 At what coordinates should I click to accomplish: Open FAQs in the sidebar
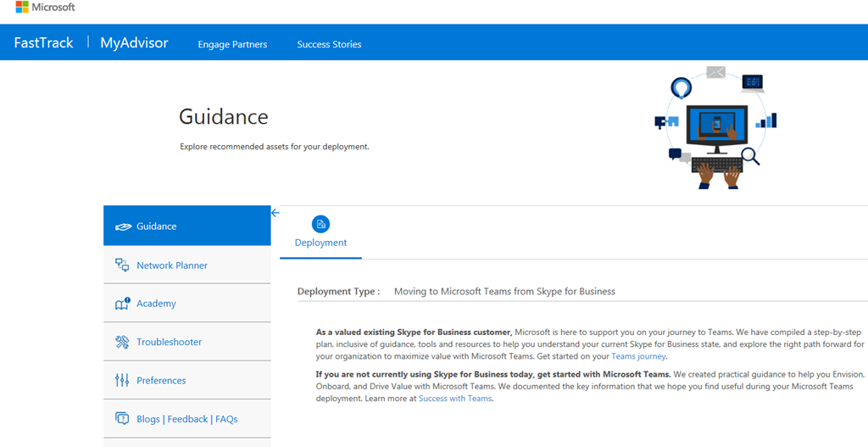pyautogui.click(x=226, y=419)
